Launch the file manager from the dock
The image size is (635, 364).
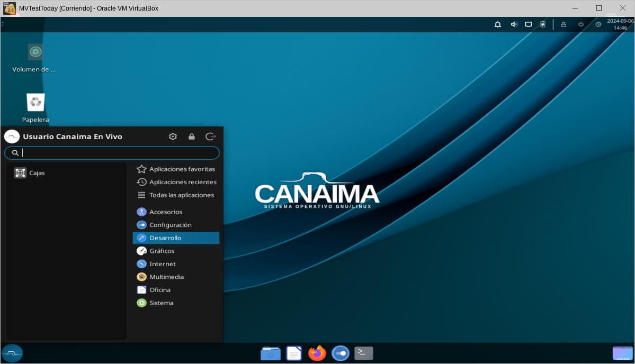[271, 353]
